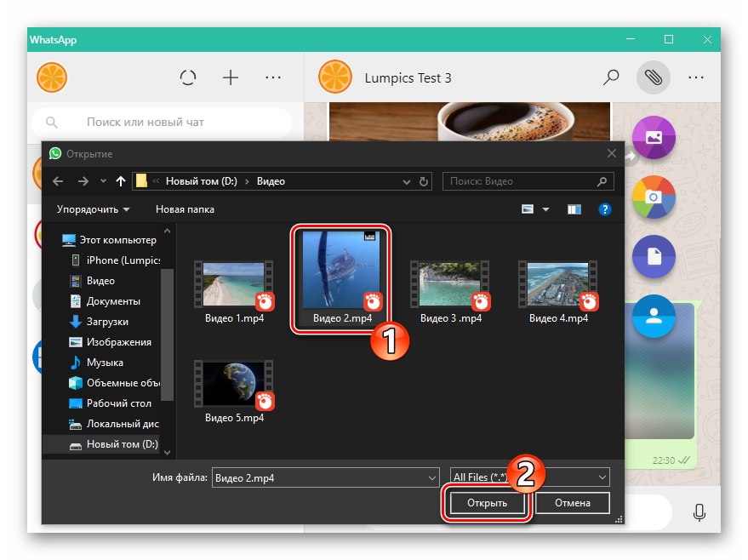Open Рабочий стол in navigation tree
The image size is (748, 560).
pos(111,403)
